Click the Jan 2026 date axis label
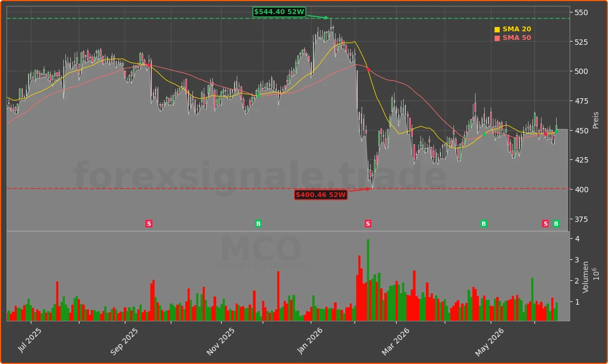This screenshot has width=608, height=364. coord(310,341)
